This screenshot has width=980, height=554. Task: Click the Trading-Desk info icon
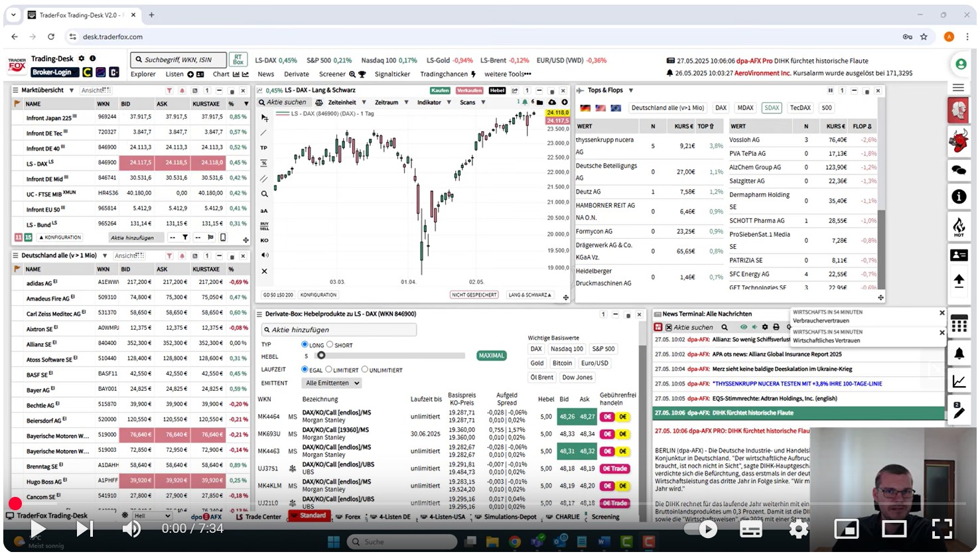(x=92, y=58)
